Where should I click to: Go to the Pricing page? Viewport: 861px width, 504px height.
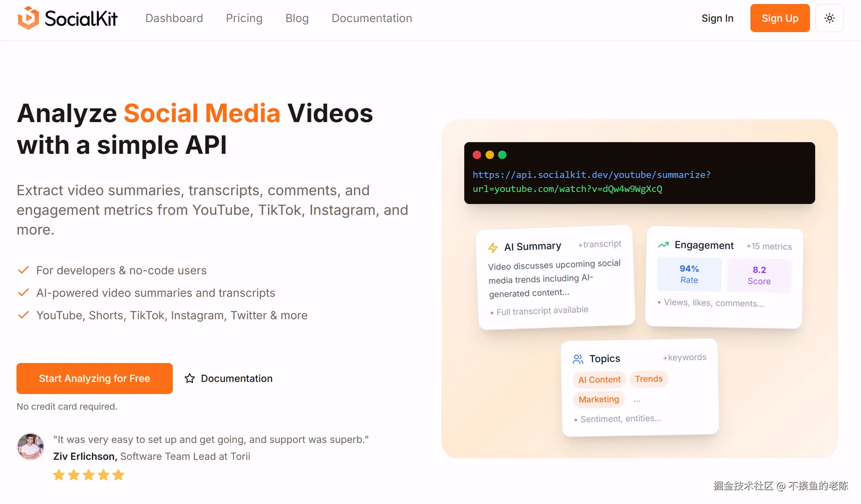click(x=244, y=18)
